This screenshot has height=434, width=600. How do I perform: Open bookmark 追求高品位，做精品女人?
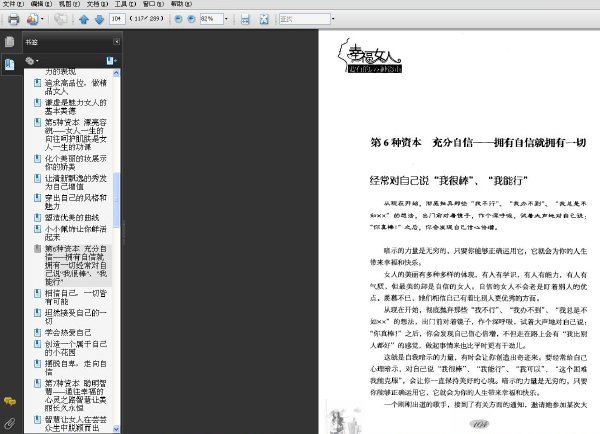tap(75, 87)
